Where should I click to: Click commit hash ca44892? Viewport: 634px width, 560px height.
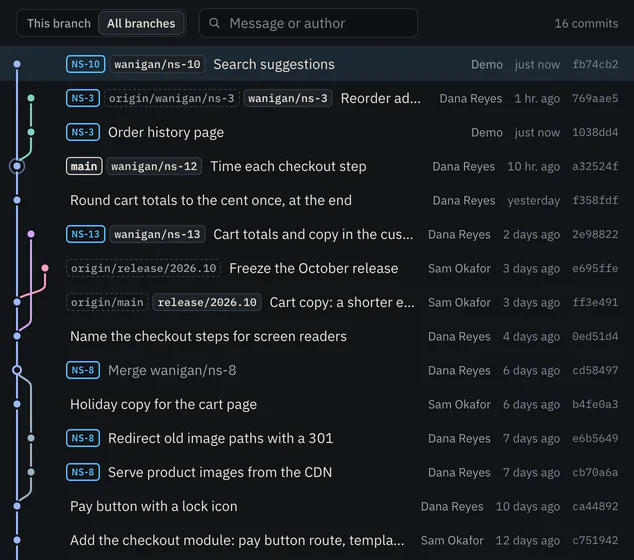(595, 506)
